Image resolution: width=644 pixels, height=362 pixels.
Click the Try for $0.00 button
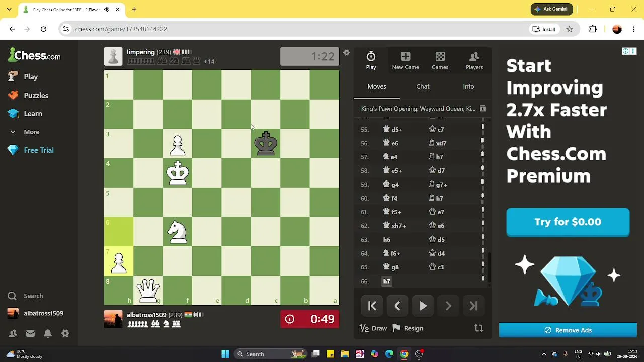568,222
